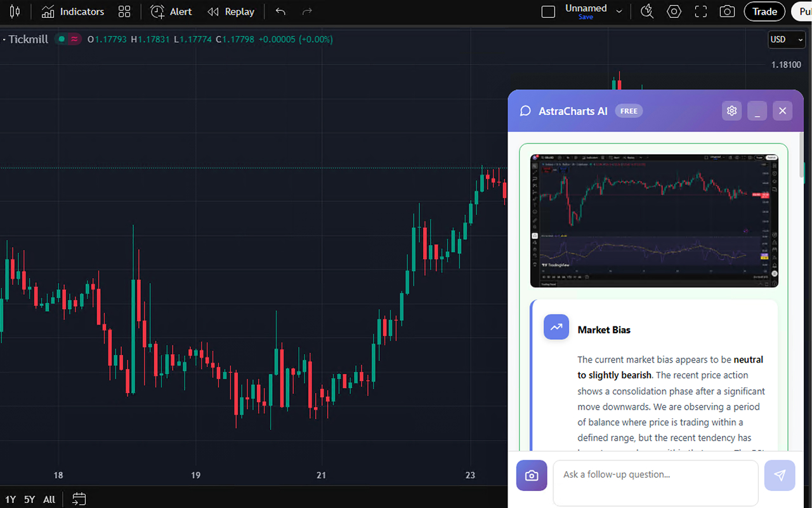The height and width of the screenshot is (508, 812).
Task: Click the Trade button
Action: tap(764, 11)
